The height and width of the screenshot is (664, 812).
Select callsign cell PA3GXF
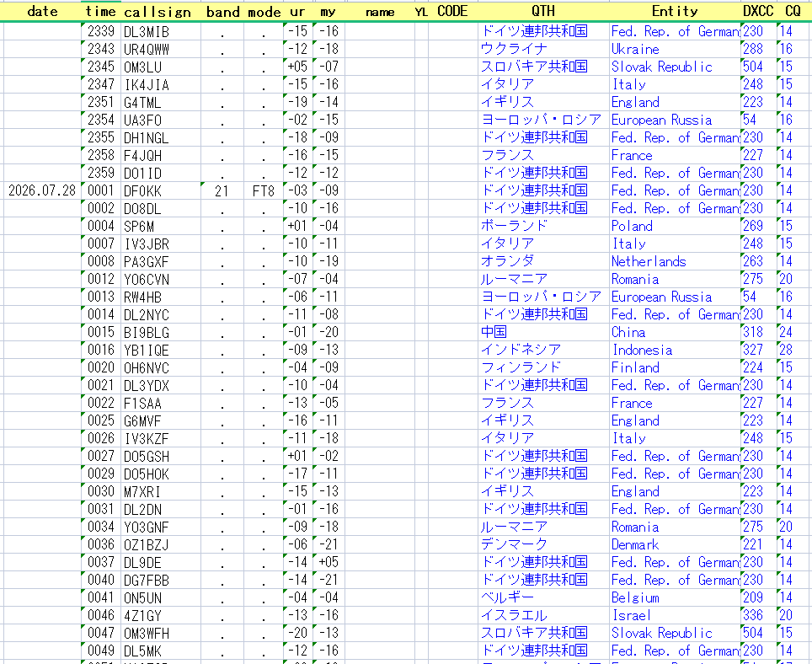(x=161, y=261)
